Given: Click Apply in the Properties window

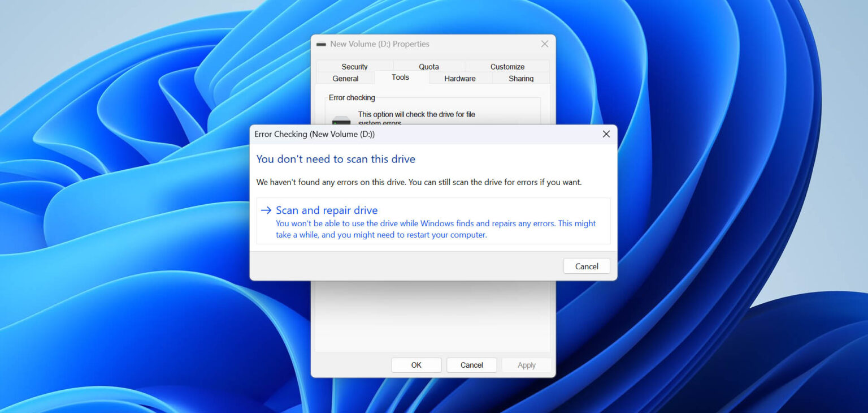Looking at the screenshot, I should pyautogui.click(x=526, y=365).
